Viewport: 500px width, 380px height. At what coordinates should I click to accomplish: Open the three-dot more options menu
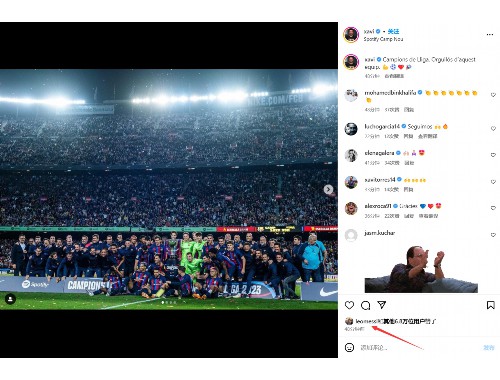tap(490, 34)
